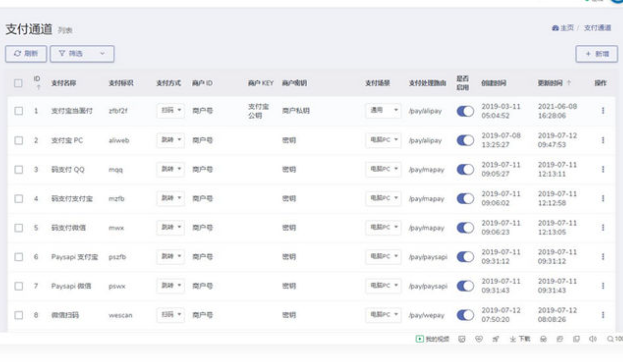Open the actions menu for the mwx row
This screenshot has height=362, width=623.
[x=603, y=228]
